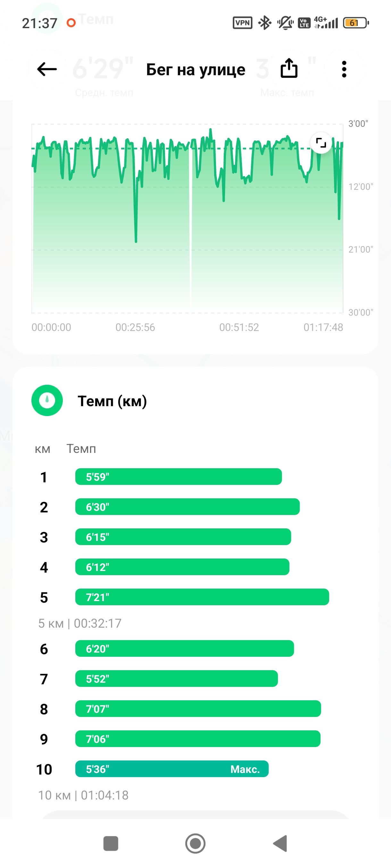Screen dimensions: 391x868
Task: Tap the 5 км split time label
Action: (x=80, y=623)
